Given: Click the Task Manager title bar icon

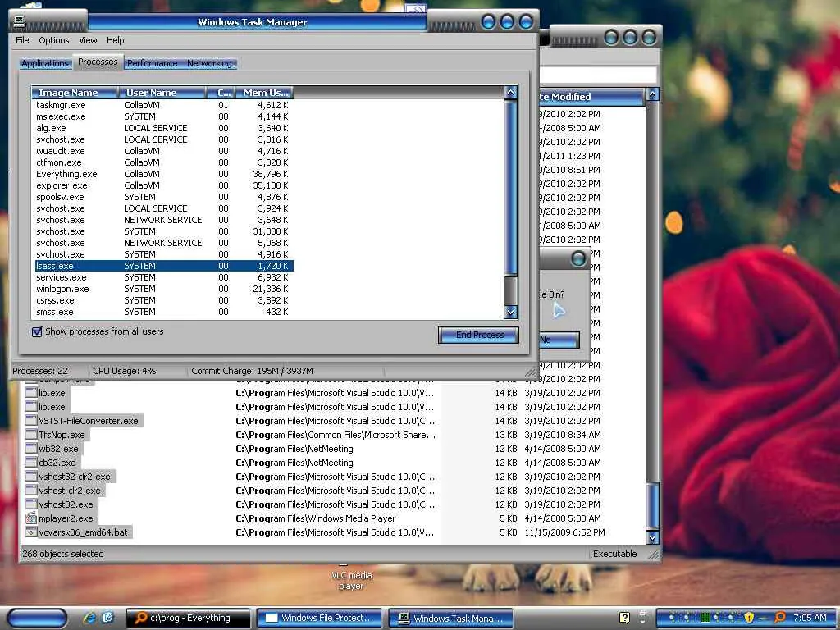Looking at the screenshot, I should [20, 21].
